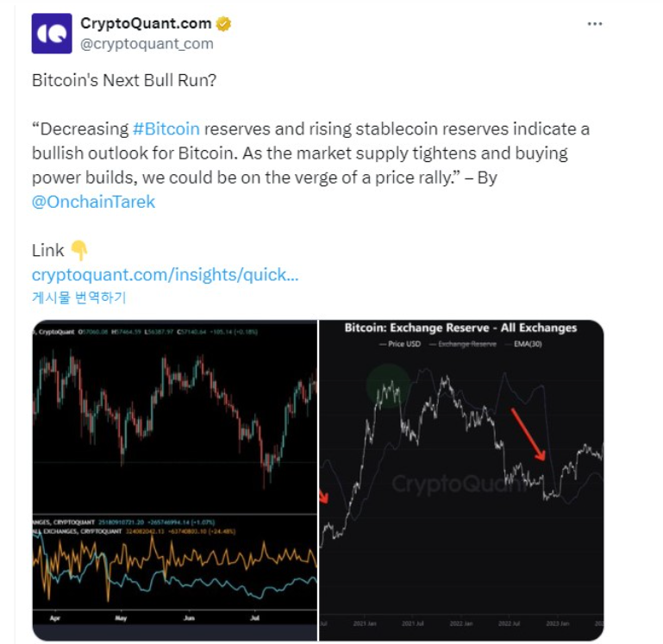This screenshot has height=644, width=663.
Task: Open the cryptoquant.com/insights link
Action: coord(165,275)
